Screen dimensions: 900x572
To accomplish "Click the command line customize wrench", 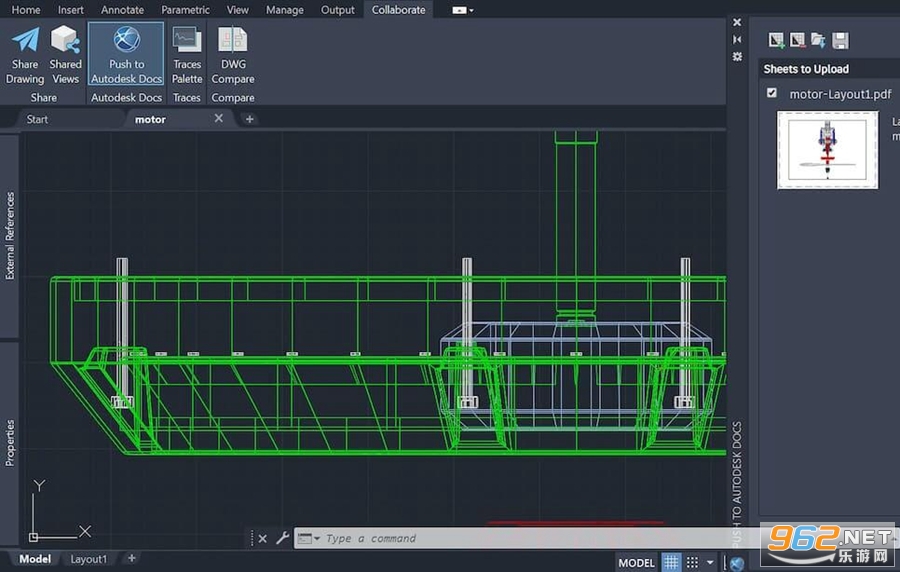I will (x=282, y=538).
